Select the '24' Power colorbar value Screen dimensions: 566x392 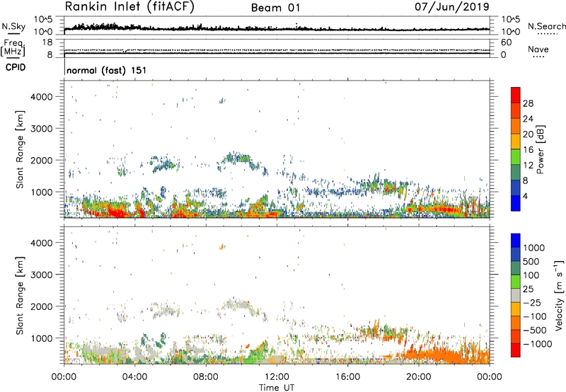coord(528,119)
